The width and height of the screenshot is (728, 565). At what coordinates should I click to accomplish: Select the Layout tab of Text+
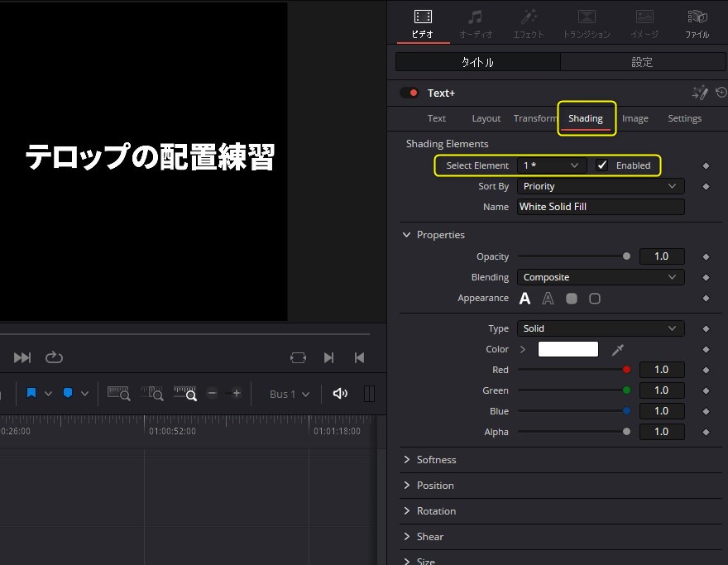tap(486, 118)
